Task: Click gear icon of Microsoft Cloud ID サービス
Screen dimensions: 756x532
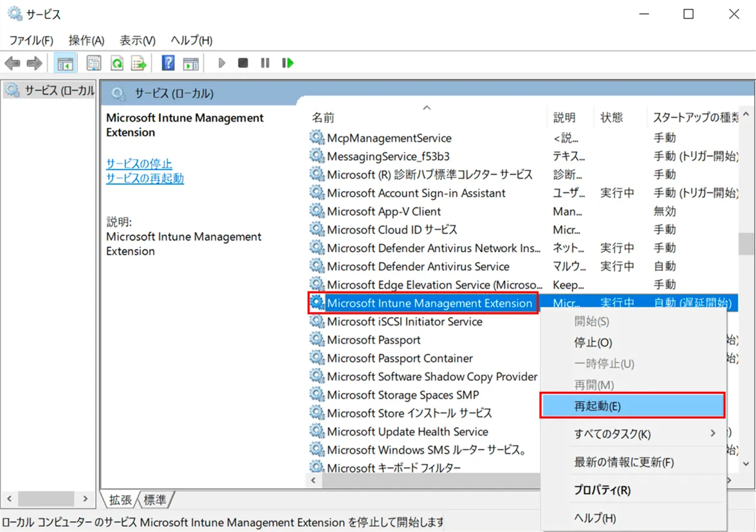Action: tap(317, 230)
